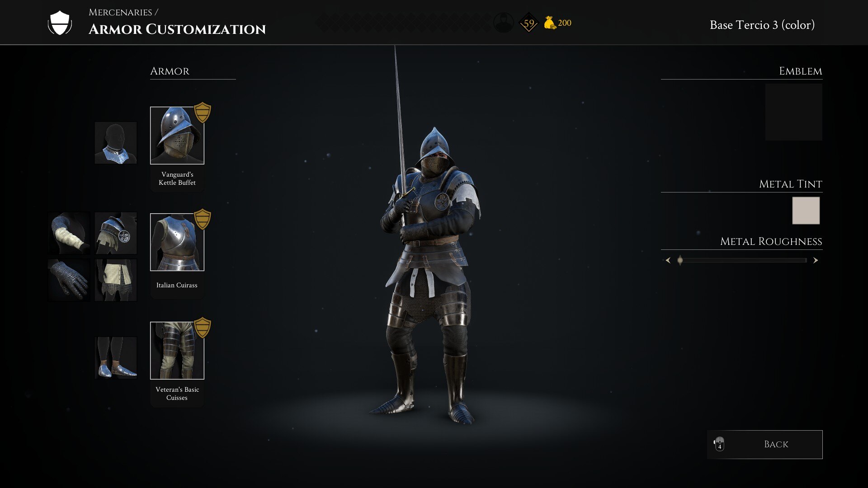
Task: Click the Back button
Action: coord(764,445)
